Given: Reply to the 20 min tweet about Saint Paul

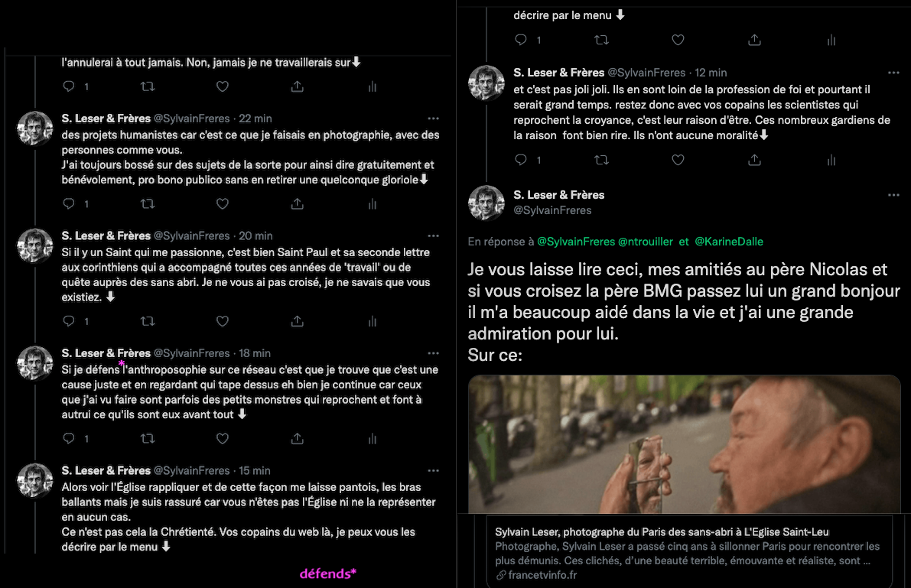Looking at the screenshot, I should pos(69,321).
